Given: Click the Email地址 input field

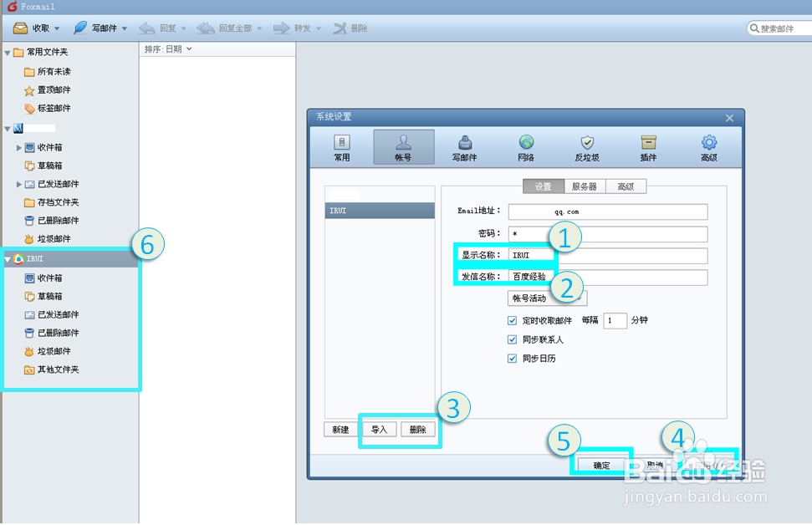Looking at the screenshot, I should click(608, 212).
